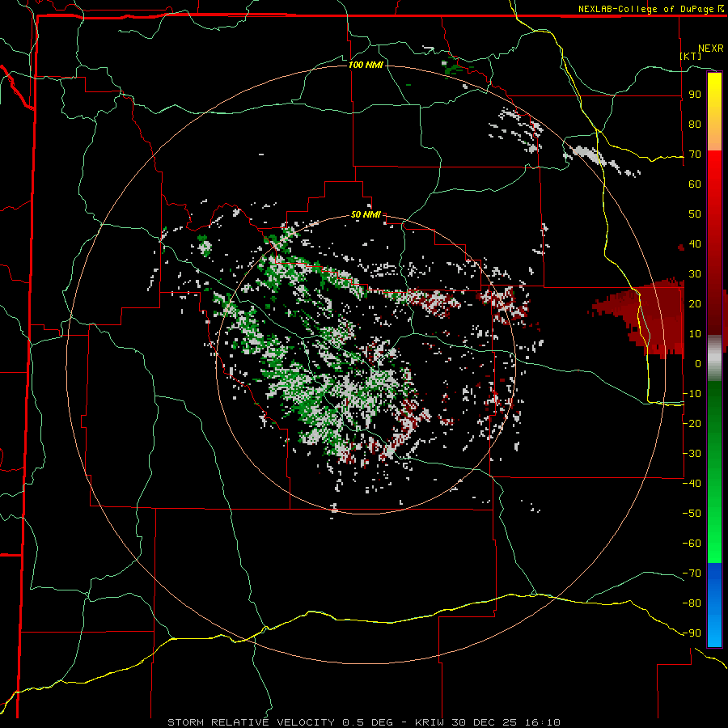Click the -90 value on the velocity scale
This screenshot has width=728, height=728.
pos(692,633)
